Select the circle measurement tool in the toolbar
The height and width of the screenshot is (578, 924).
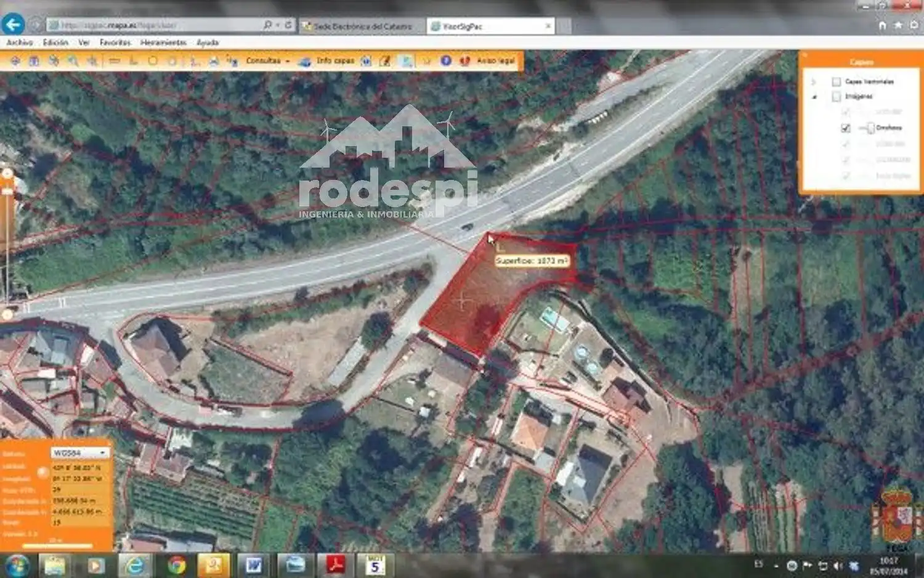[153, 61]
